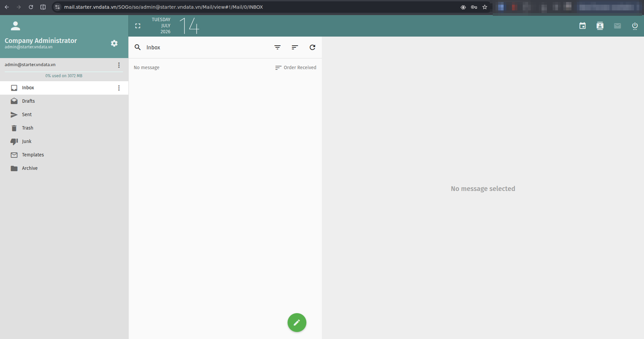Open Inbox folder options menu
Screen dimensions: 644x339
pyautogui.click(x=119, y=88)
